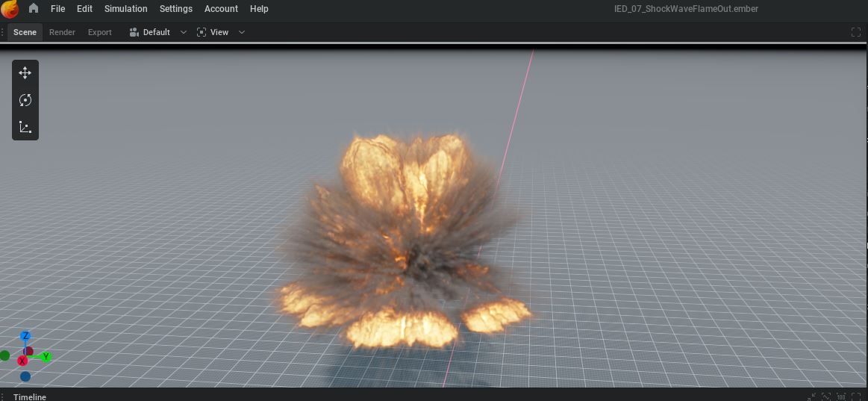Select the Rotate gizmo tool
The height and width of the screenshot is (401, 868).
point(25,100)
